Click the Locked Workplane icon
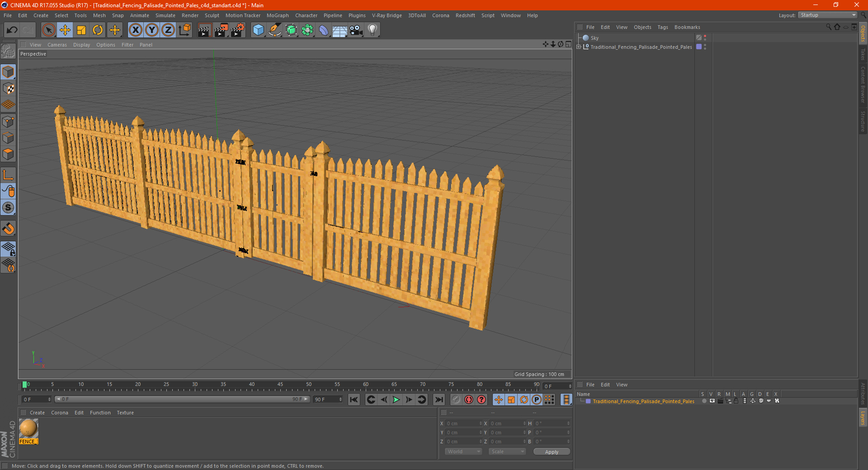 tap(8, 249)
